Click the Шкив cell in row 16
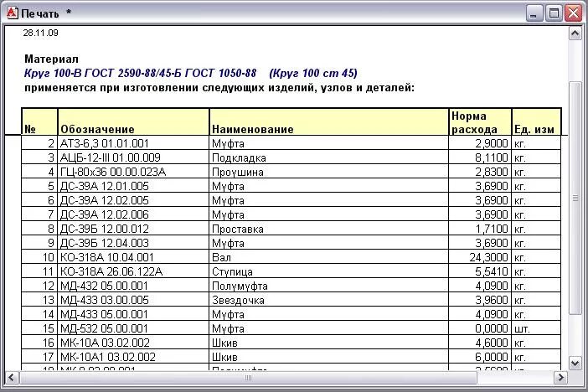 329,343
